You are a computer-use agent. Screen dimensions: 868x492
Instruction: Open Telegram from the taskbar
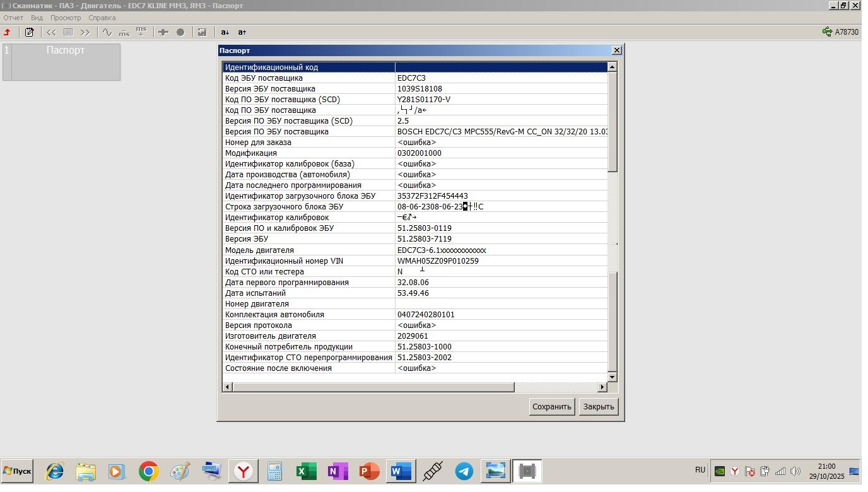[464, 471]
